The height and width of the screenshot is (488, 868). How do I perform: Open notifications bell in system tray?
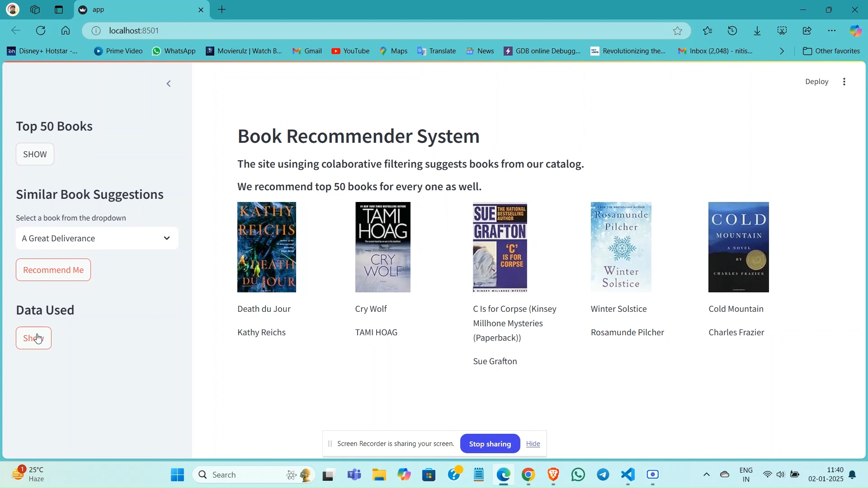click(853, 475)
